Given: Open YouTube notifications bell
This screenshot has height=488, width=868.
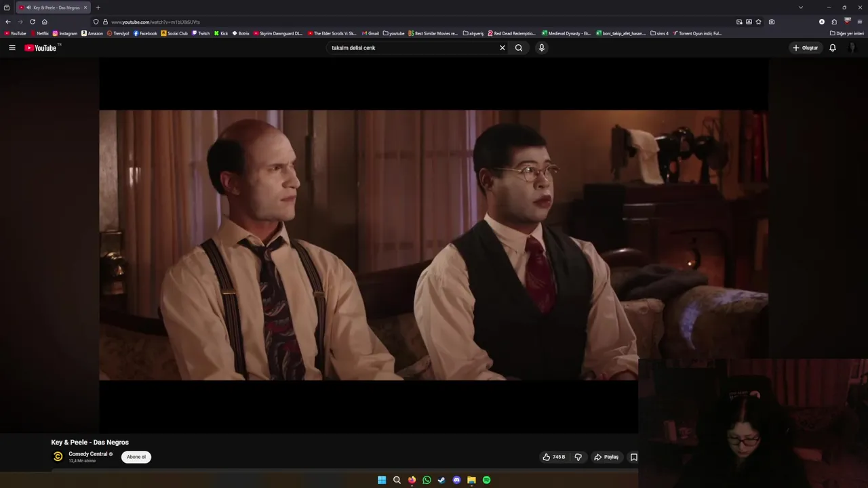Looking at the screenshot, I should [833, 47].
